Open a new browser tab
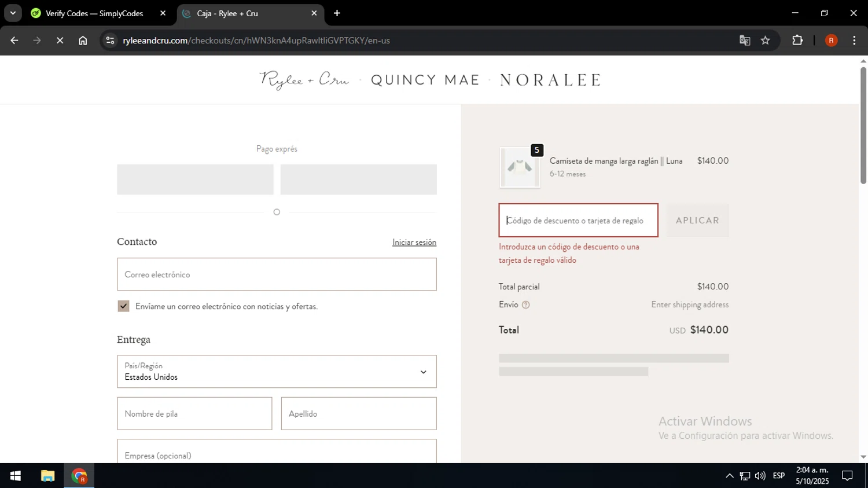Viewport: 868px width, 488px height. [337, 13]
